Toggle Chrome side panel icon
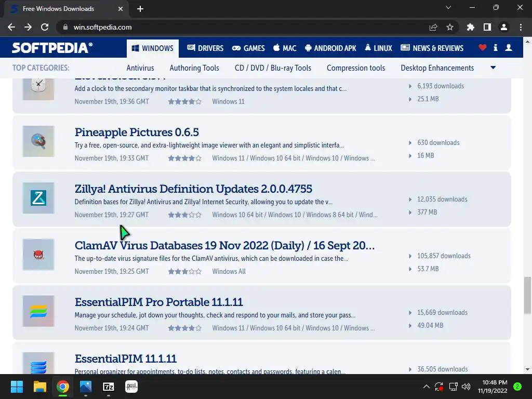The height and width of the screenshot is (399, 532). [487, 27]
